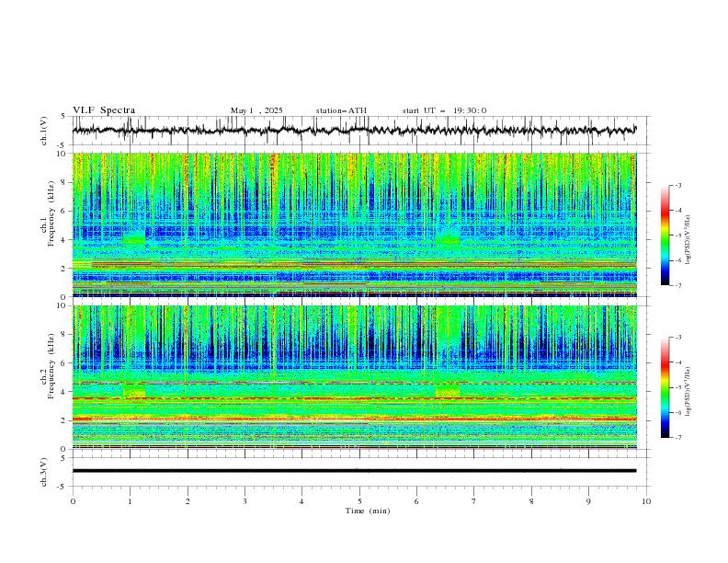Click the 4 kHz tick on ch.1 axis
Viewport: 728px width, 563px height.
tap(64, 240)
